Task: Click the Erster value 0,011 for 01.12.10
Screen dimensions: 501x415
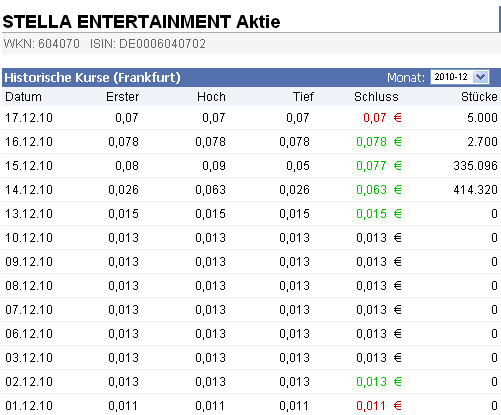Action: [123, 406]
